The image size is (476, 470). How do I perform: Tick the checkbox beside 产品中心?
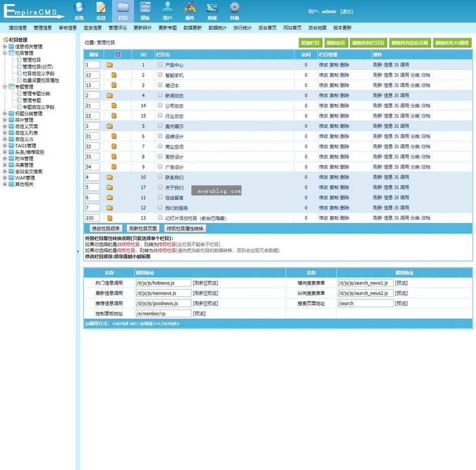click(x=160, y=64)
